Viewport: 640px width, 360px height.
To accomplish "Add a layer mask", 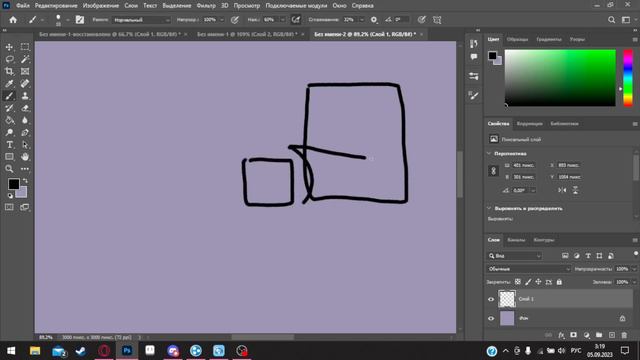I will (573, 335).
